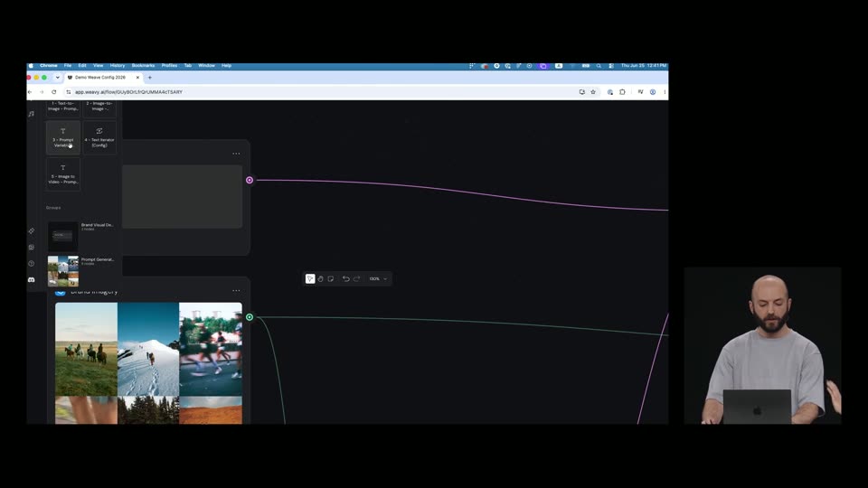Open the Edit menu

click(82, 66)
